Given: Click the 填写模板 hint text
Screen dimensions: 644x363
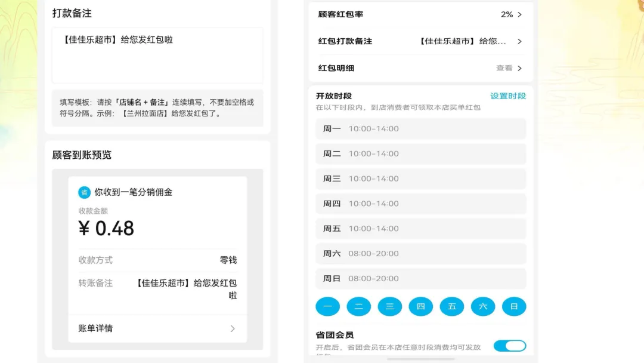Looking at the screenshot, I should pyautogui.click(x=157, y=107).
